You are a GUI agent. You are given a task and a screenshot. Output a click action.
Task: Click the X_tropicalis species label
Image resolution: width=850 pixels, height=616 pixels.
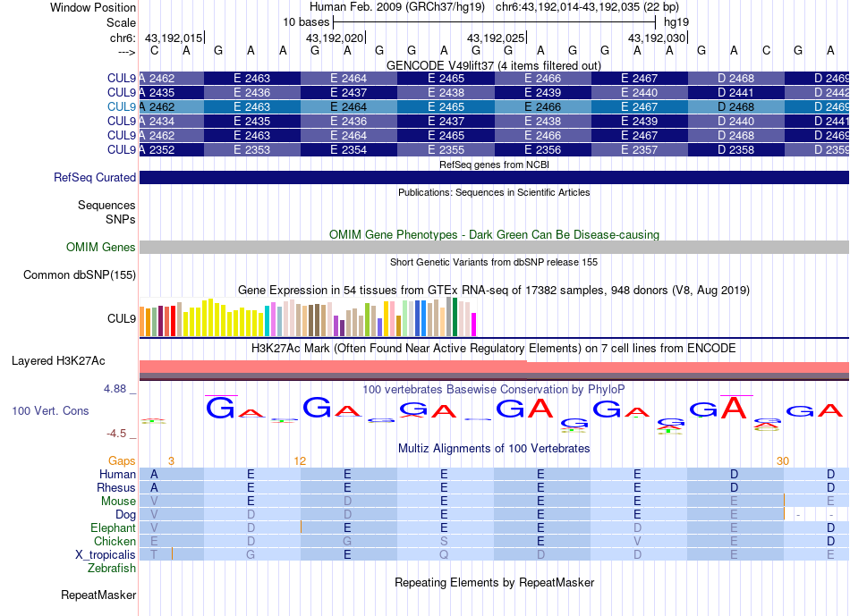[x=106, y=555]
